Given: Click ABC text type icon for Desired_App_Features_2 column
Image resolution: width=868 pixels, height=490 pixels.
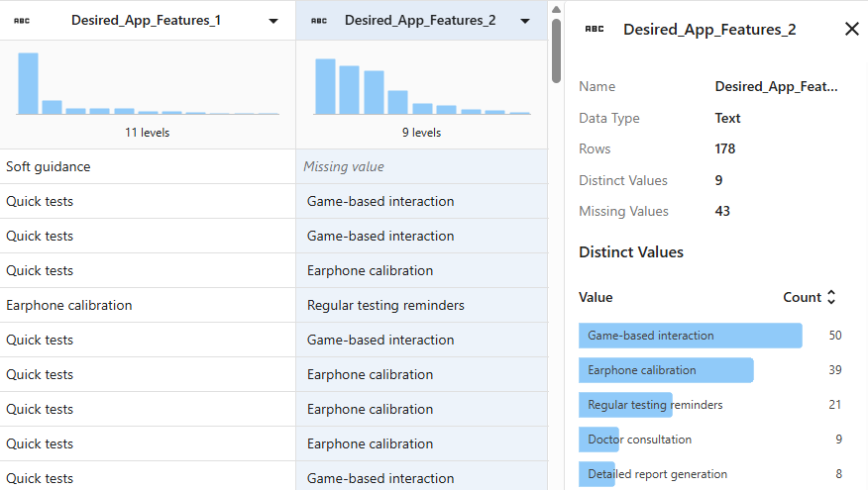Looking at the screenshot, I should pyautogui.click(x=318, y=20).
